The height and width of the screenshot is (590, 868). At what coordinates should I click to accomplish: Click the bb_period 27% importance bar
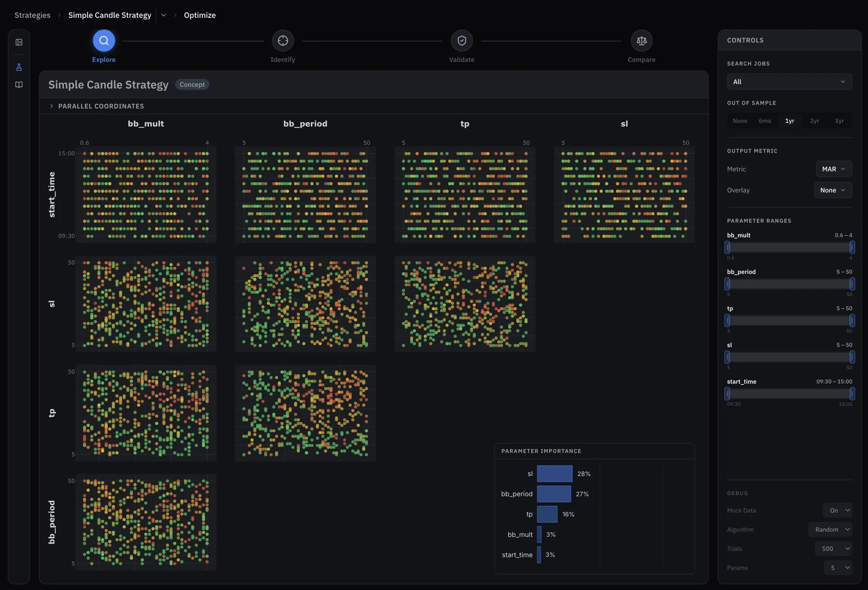pos(554,494)
